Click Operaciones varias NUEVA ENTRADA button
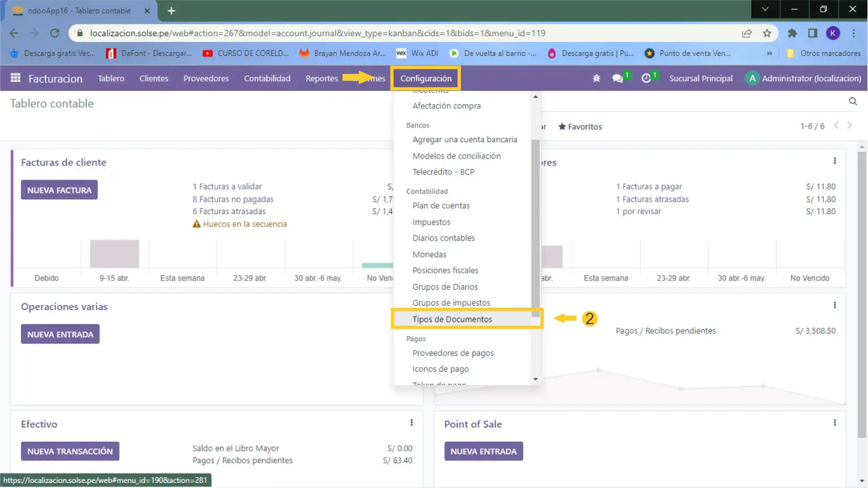This screenshot has height=488, width=868. click(x=60, y=334)
